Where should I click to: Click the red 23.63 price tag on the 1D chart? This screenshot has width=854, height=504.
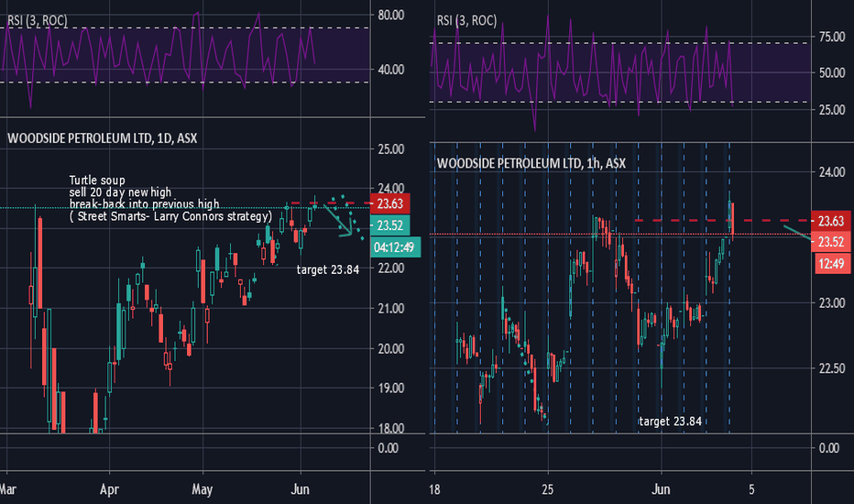(390, 203)
